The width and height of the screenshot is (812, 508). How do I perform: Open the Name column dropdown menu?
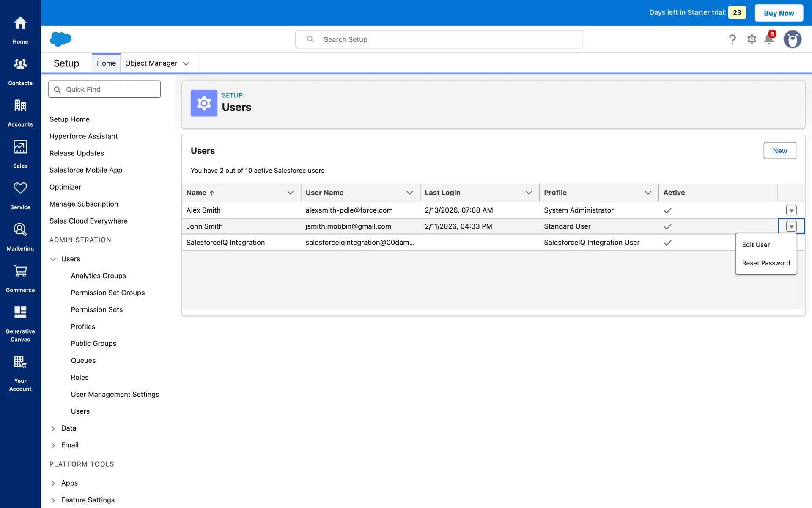coord(291,193)
